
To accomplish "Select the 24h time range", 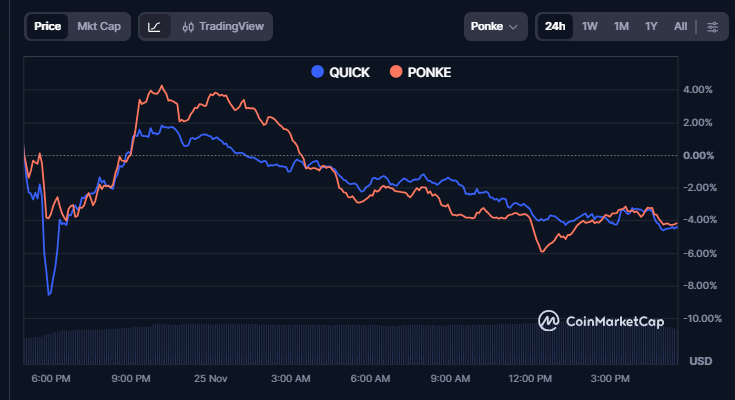I will pyautogui.click(x=555, y=26).
